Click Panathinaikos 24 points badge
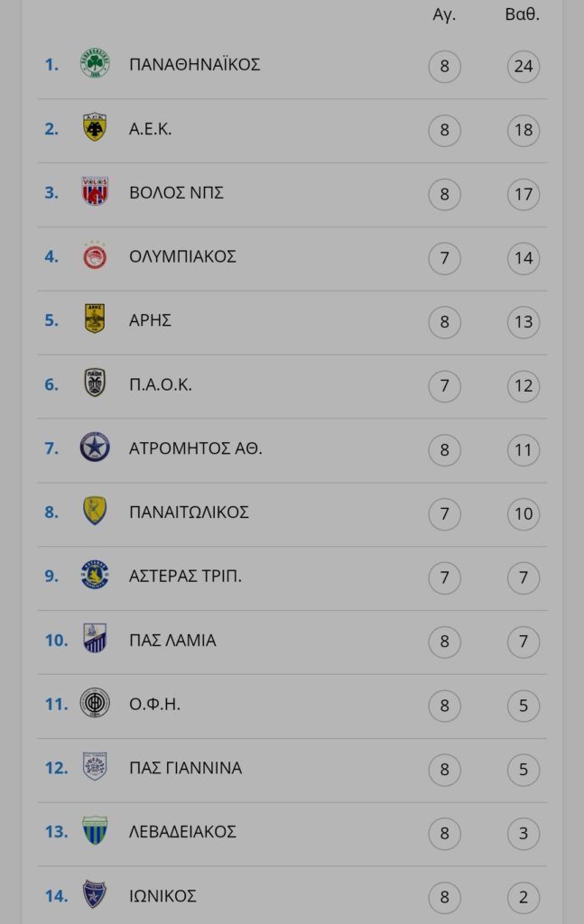Viewport: 584px width, 924px height. pos(524,66)
